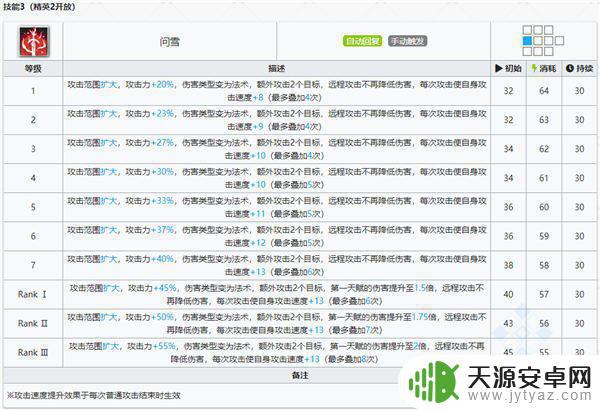Click level 1 row label
This screenshot has width=600, height=410.
click(33, 91)
